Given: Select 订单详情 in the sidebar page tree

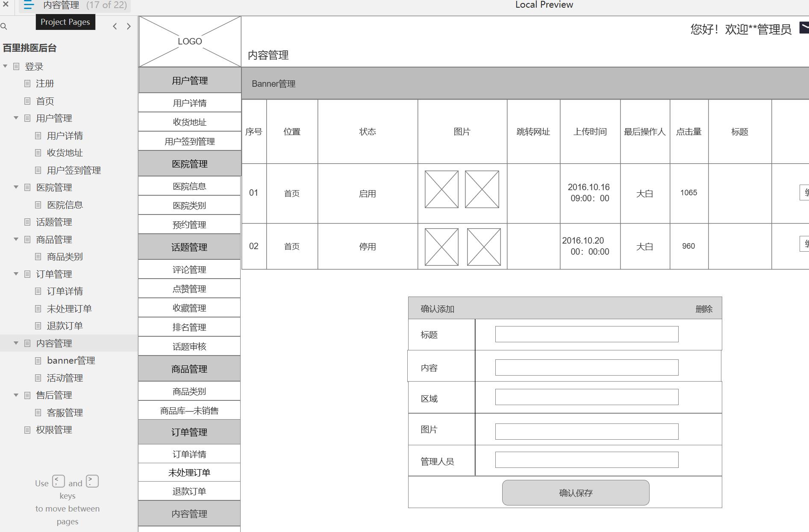Looking at the screenshot, I should [x=65, y=291].
